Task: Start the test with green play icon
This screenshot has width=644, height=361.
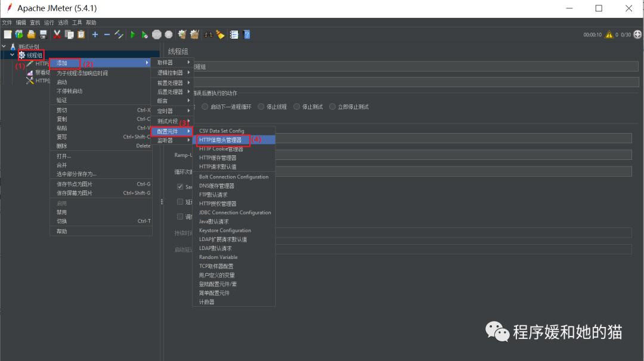Action: pyautogui.click(x=132, y=35)
